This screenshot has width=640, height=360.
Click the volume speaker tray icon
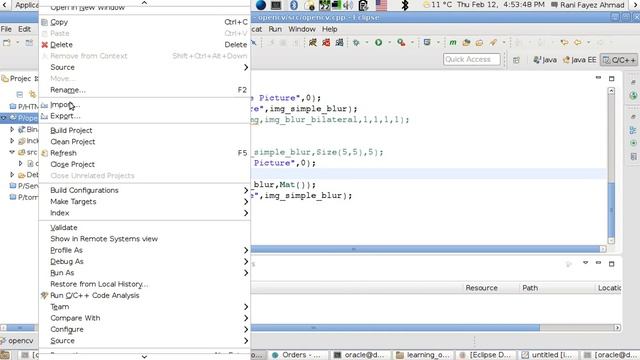tap(348, 5)
